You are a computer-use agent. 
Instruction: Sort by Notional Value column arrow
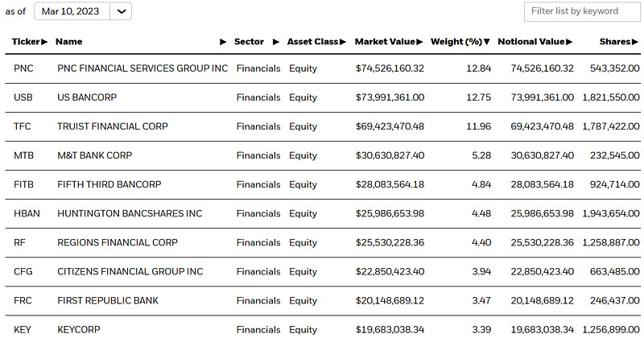[x=569, y=42]
